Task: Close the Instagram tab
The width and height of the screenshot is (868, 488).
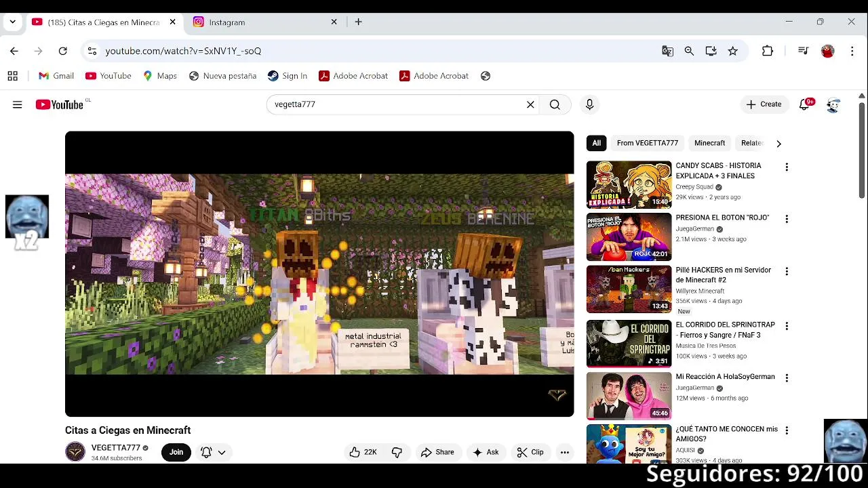Action: (x=334, y=22)
